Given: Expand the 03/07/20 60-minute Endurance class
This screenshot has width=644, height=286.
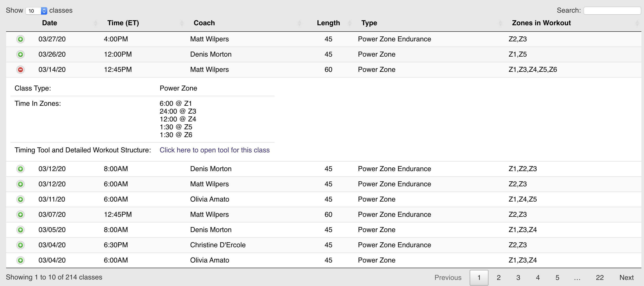Looking at the screenshot, I should 21,215.
